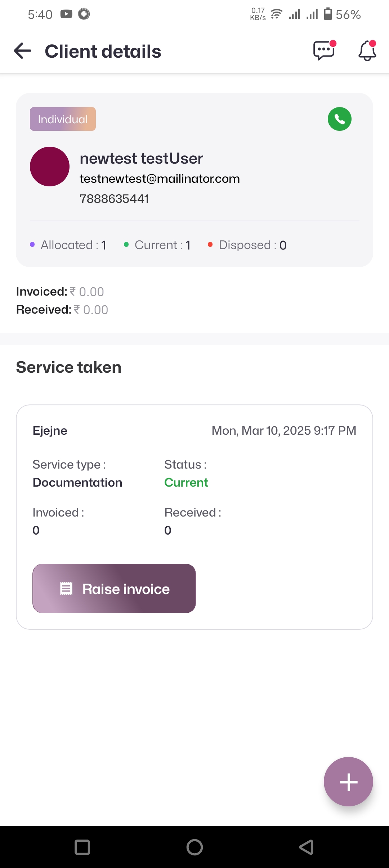This screenshot has width=389, height=868.
Task: Call client using green phone icon
Action: point(339,119)
